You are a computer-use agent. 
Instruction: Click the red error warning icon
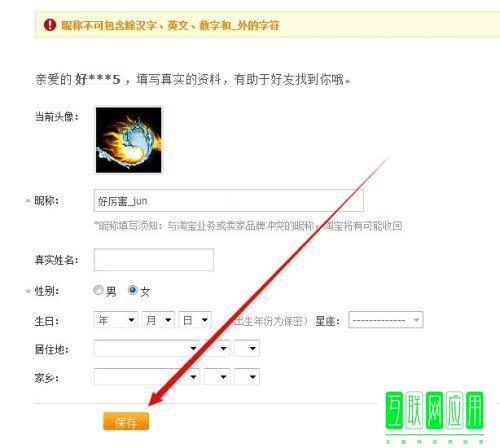pos(50,25)
